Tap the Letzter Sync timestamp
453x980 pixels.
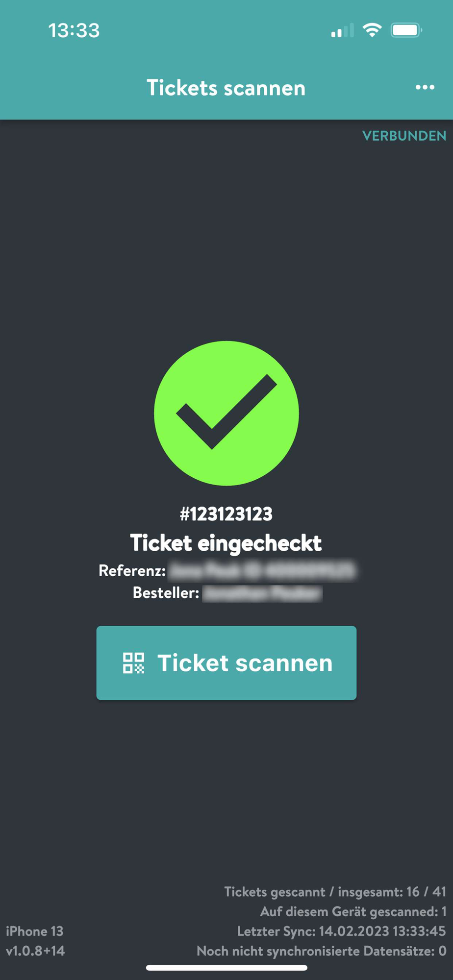point(341,931)
